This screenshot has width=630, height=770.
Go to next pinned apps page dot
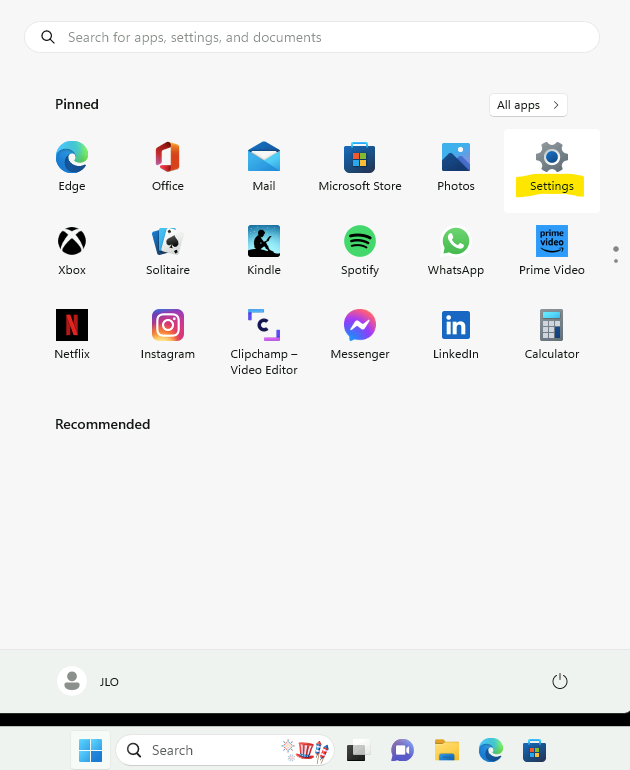(616, 261)
